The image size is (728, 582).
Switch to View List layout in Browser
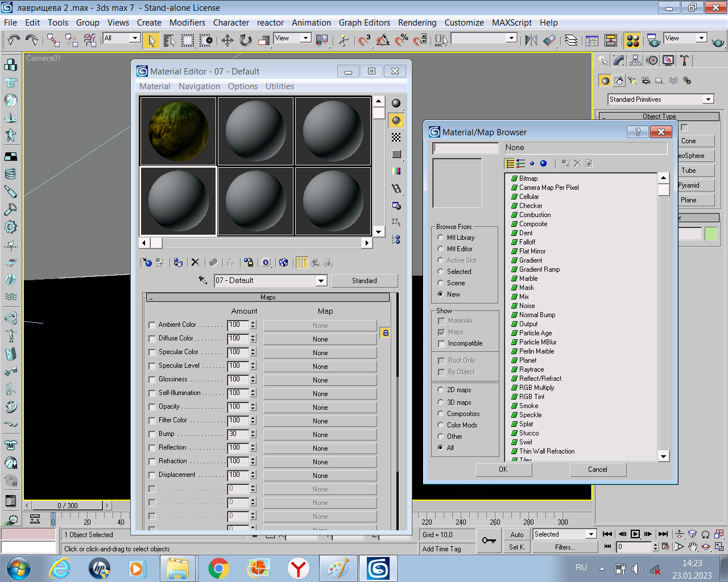(x=510, y=164)
